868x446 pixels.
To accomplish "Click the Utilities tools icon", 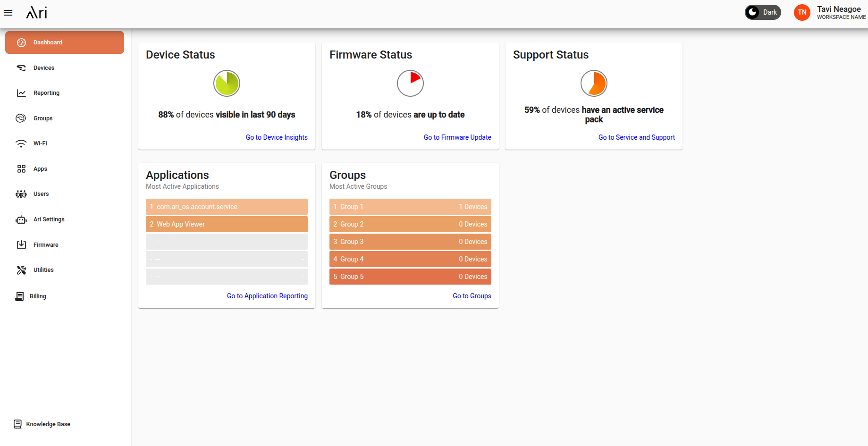I will point(21,270).
